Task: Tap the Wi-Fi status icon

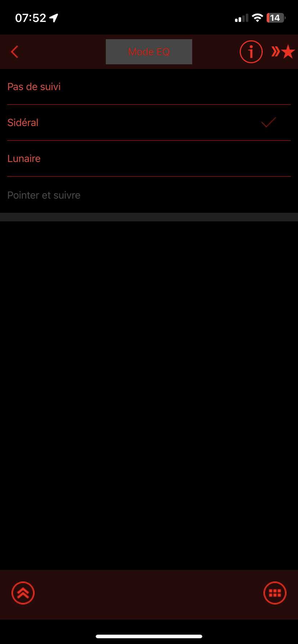Action: tap(257, 18)
